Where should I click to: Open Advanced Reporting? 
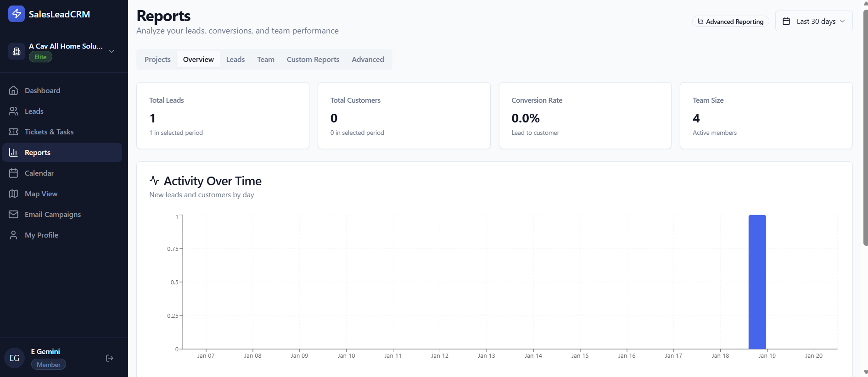731,22
